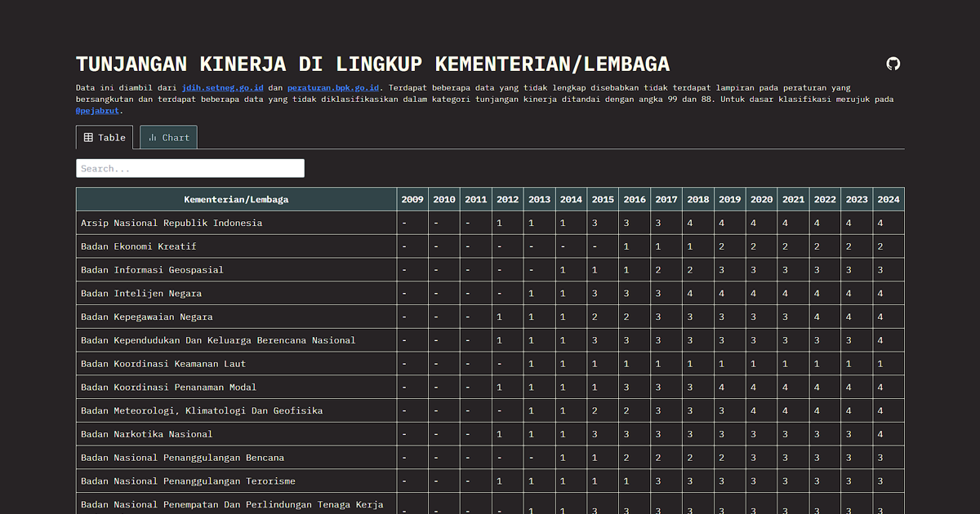Image resolution: width=980 pixels, height=514 pixels.
Task: Switch to the Chart tab
Action: pyautogui.click(x=168, y=138)
